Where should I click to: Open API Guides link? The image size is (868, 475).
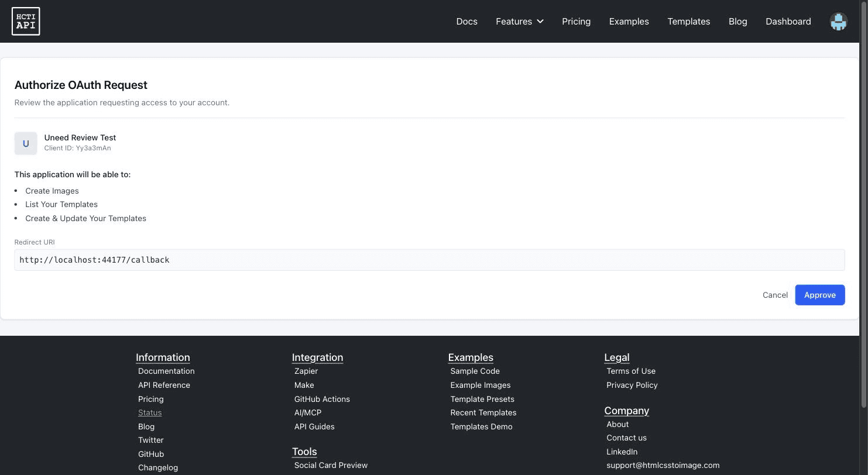pyautogui.click(x=314, y=426)
